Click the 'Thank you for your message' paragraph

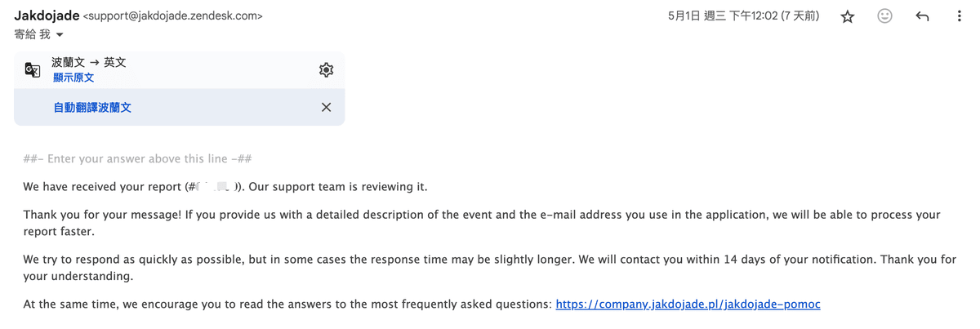pyautogui.click(x=482, y=223)
